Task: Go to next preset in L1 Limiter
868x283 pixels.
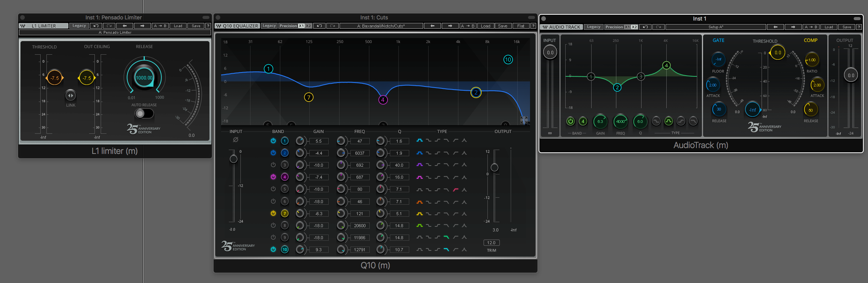Action: point(142,26)
